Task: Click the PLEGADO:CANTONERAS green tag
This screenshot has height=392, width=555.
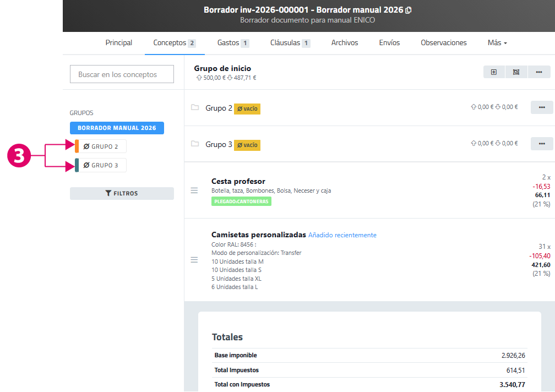Action: pyautogui.click(x=241, y=202)
